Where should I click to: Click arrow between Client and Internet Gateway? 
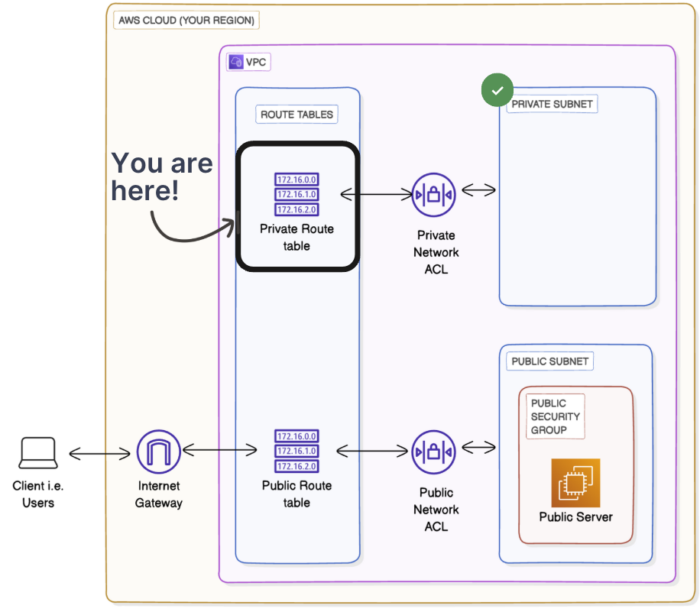[x=99, y=455]
